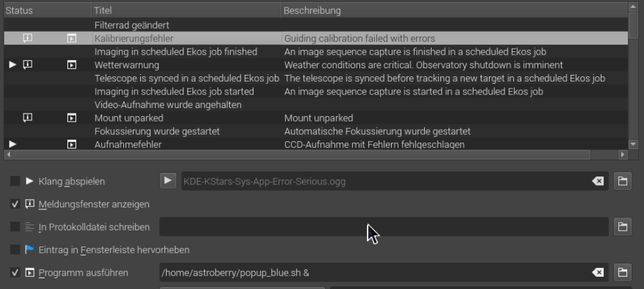
Task: Browse folder for Programm ausführen
Action: pos(622,273)
